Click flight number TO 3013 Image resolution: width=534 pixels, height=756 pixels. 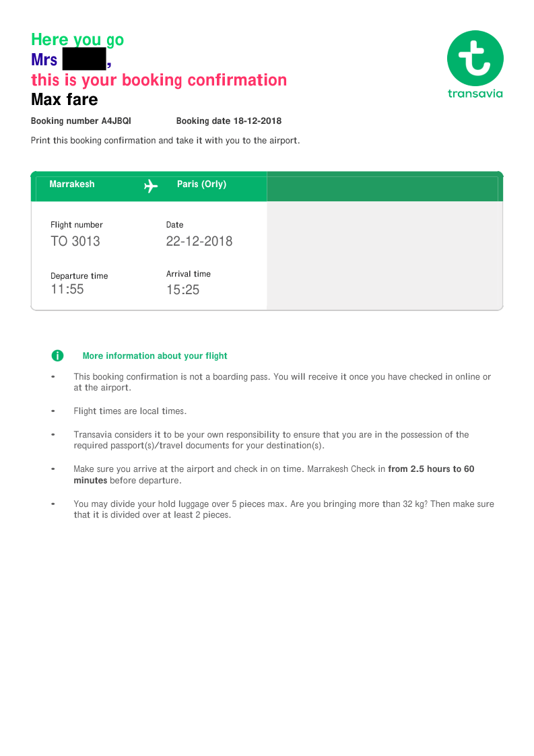tap(75, 241)
